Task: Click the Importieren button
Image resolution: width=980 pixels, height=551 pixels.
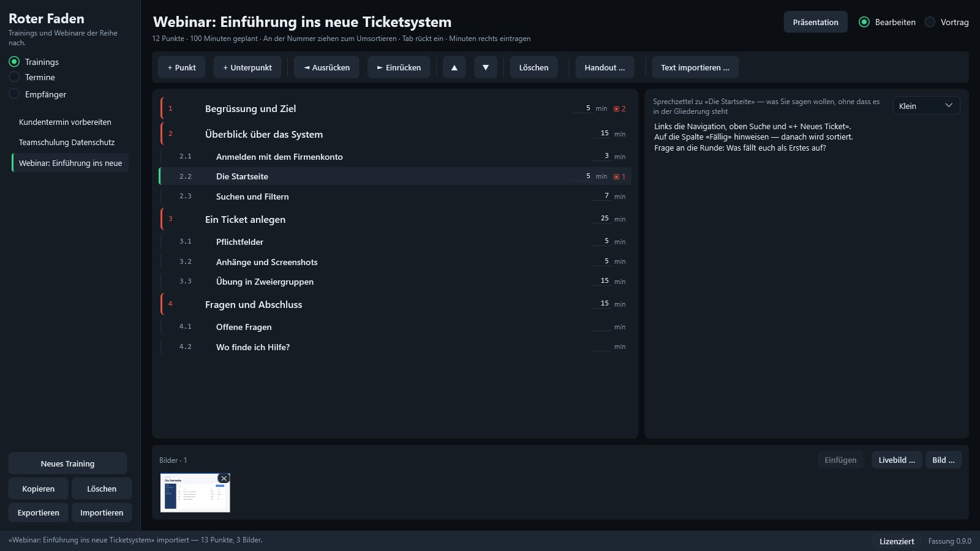Action: (102, 512)
